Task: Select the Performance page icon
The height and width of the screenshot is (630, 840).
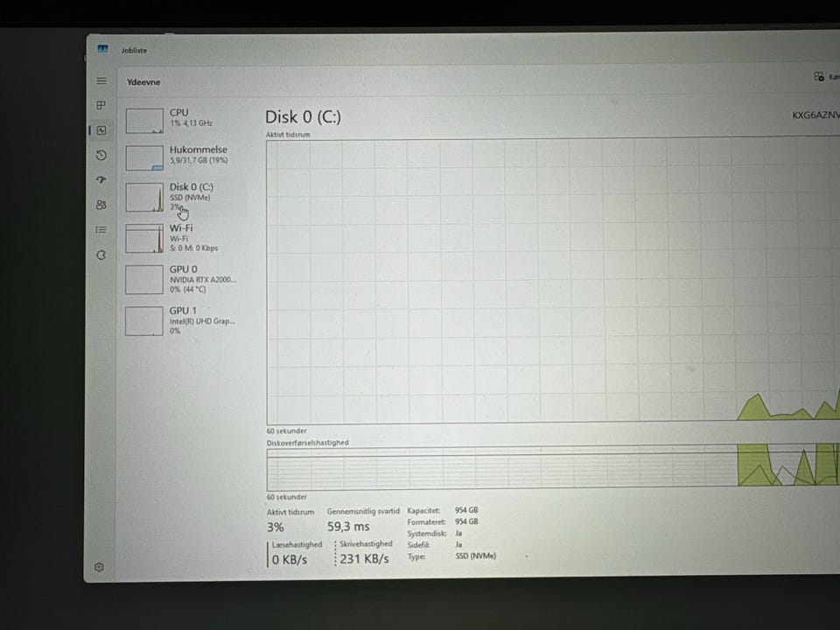Action: [x=101, y=130]
